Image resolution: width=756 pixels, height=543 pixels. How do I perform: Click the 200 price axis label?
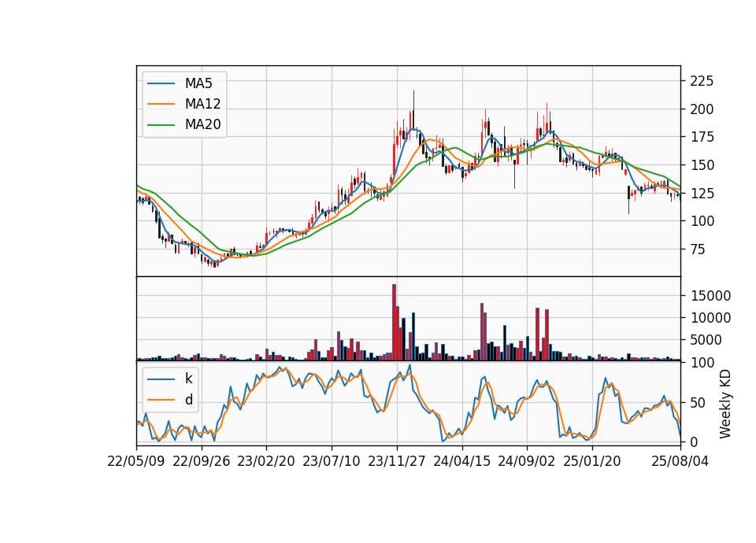click(x=702, y=109)
